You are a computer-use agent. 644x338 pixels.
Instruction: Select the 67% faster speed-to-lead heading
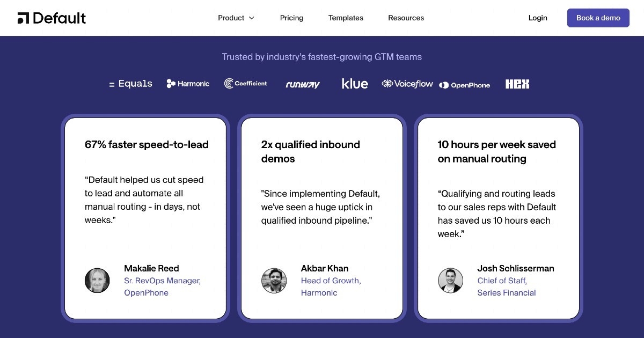pyautogui.click(x=147, y=144)
